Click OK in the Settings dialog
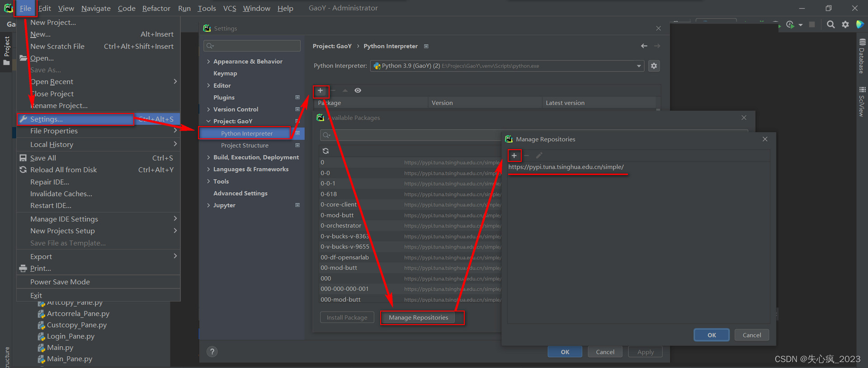Image resolution: width=868 pixels, height=368 pixels. coord(565,352)
